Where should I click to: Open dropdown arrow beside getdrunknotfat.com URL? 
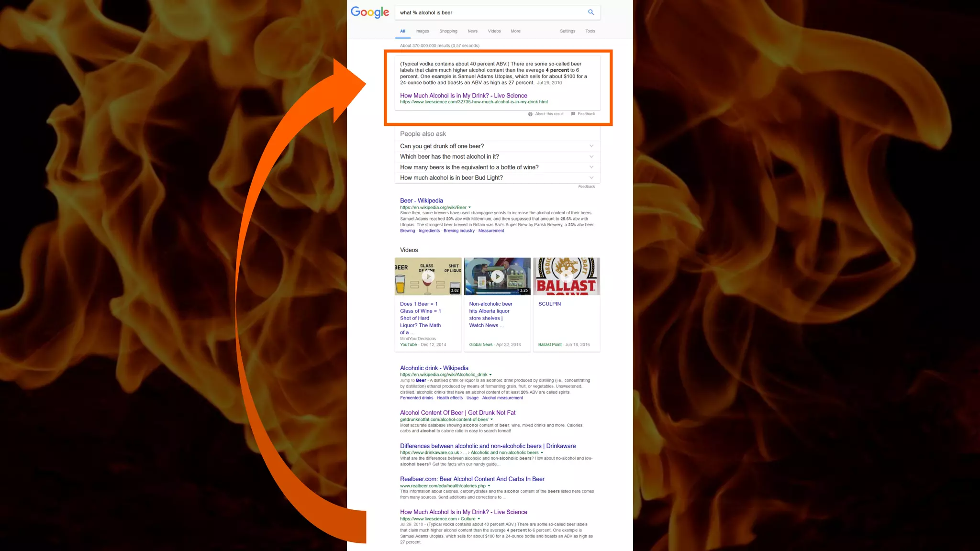click(491, 419)
